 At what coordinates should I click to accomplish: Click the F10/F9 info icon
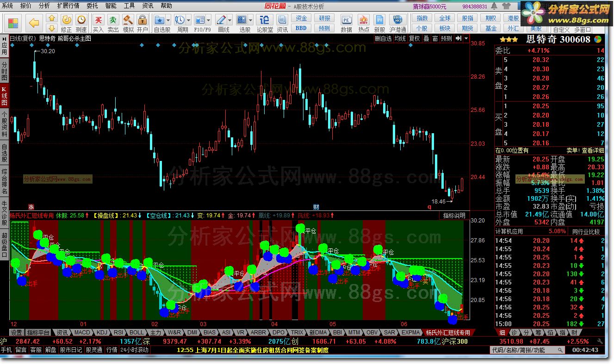[200, 20]
